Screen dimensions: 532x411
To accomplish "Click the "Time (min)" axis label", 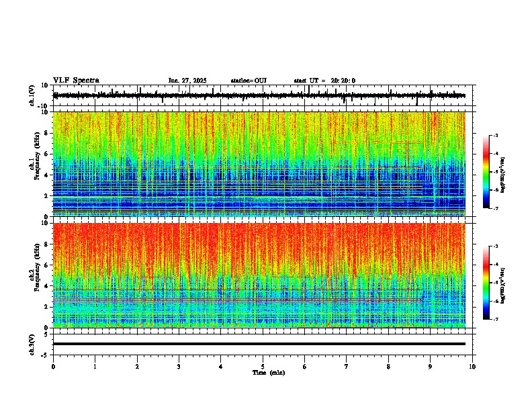I will (x=269, y=373).
